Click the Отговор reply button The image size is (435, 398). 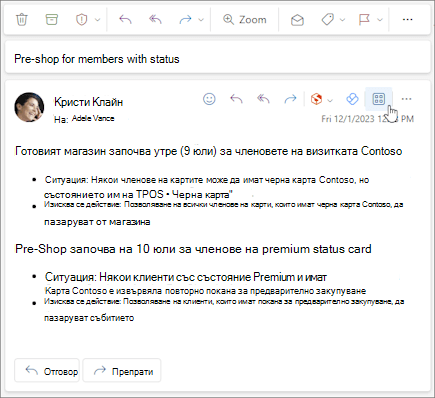[x=47, y=370]
